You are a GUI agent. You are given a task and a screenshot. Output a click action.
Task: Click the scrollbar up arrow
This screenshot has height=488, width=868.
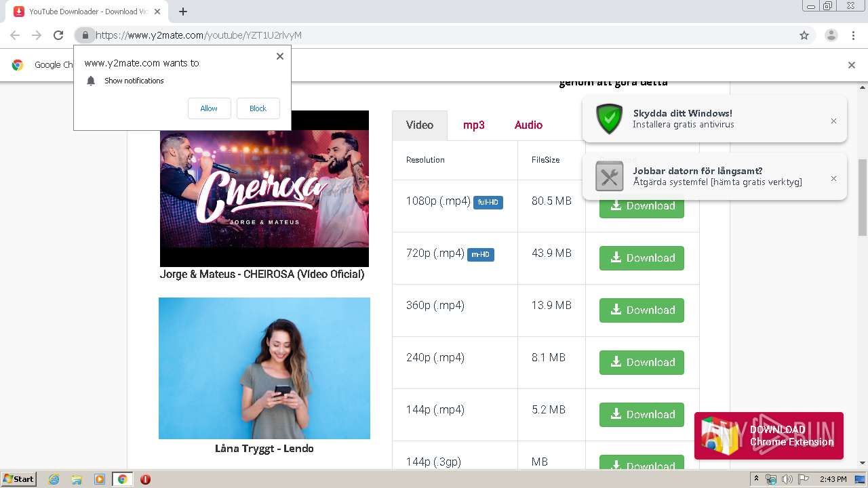tap(863, 88)
